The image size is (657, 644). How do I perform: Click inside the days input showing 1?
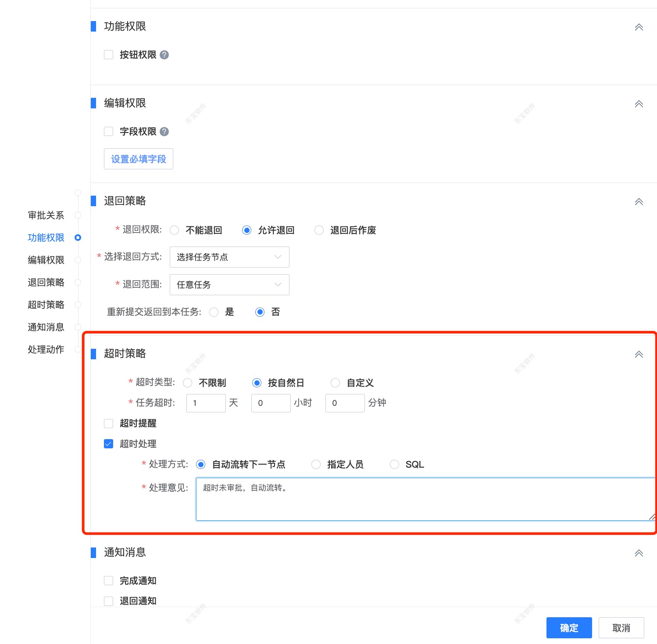click(x=206, y=403)
